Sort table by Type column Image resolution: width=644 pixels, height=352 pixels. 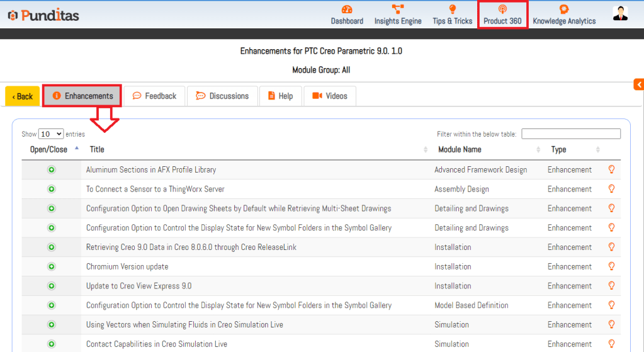coord(558,149)
